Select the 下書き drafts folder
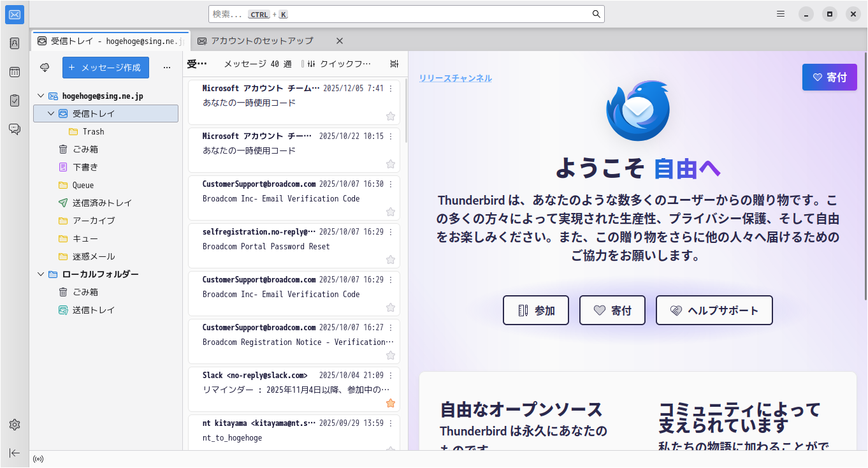Image resolution: width=868 pixels, height=468 pixels. [x=106, y=167]
